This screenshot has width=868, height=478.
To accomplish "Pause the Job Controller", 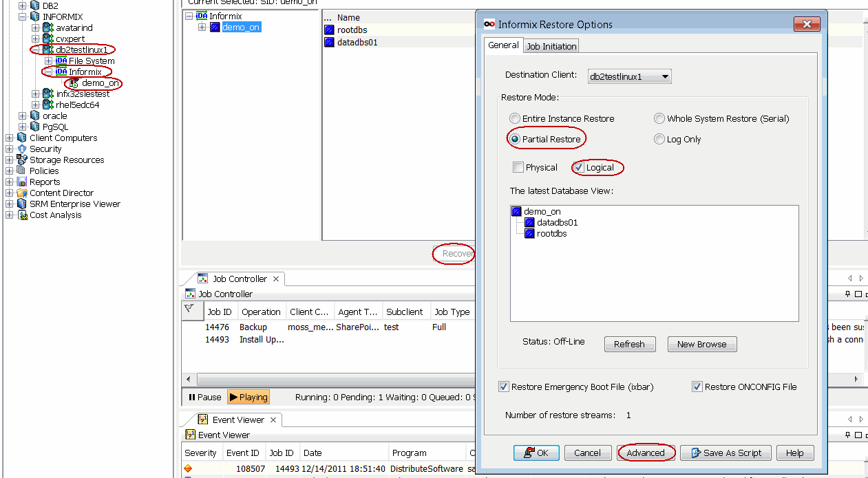I will [205, 397].
